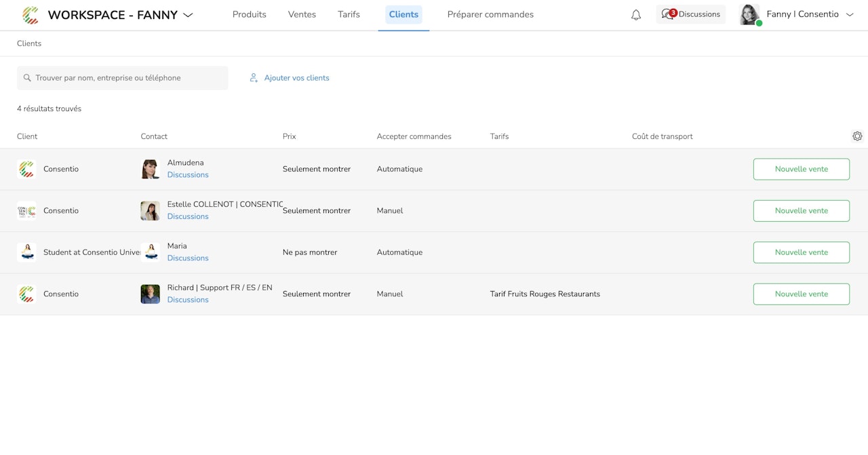Click the Consentio logo beside the workspace name

pos(30,15)
